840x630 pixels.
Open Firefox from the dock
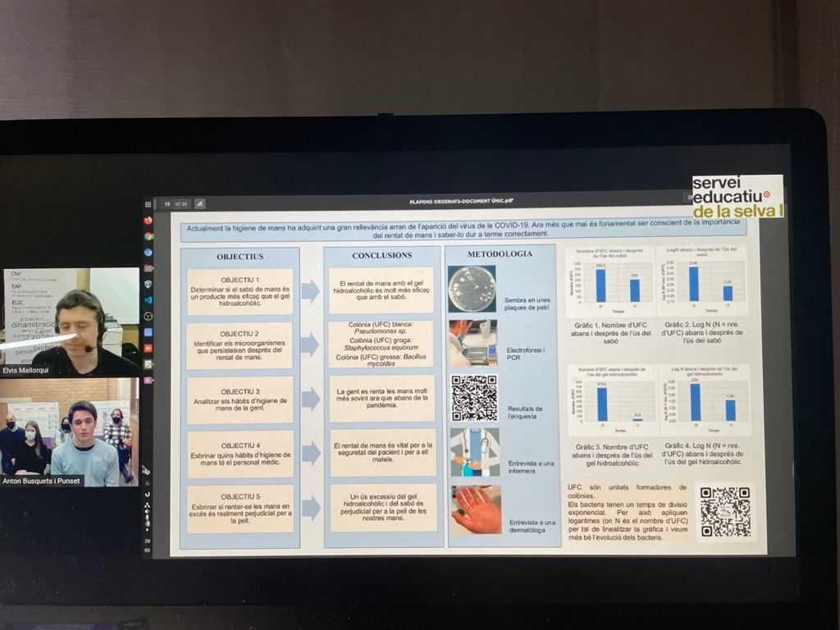click(x=148, y=220)
